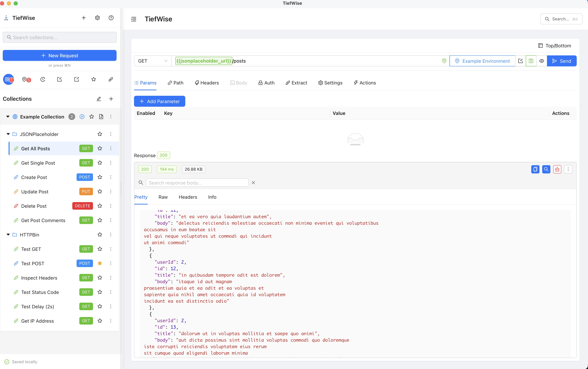Open the help question mark icon
This screenshot has width=588, height=369.
pyautogui.click(x=111, y=18)
